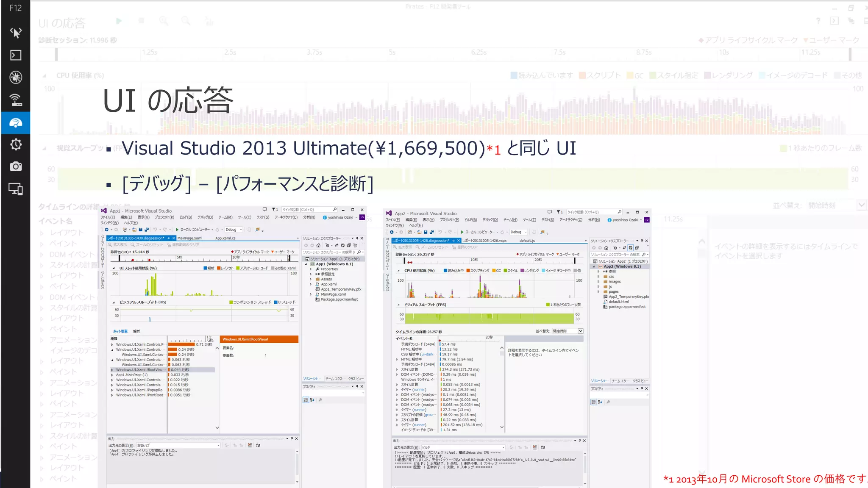Expand Assets folder in App1 Solution Explorer
The image size is (868, 488).
pyautogui.click(x=311, y=279)
